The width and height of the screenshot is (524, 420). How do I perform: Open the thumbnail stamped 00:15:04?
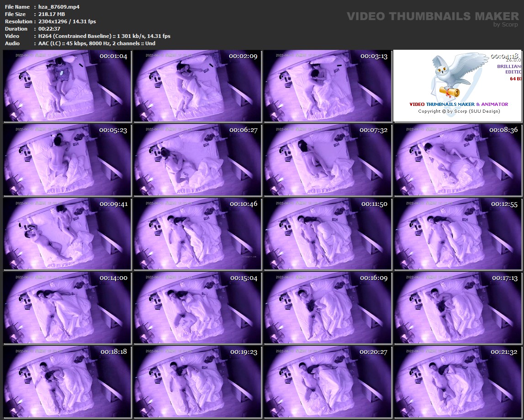click(197, 308)
